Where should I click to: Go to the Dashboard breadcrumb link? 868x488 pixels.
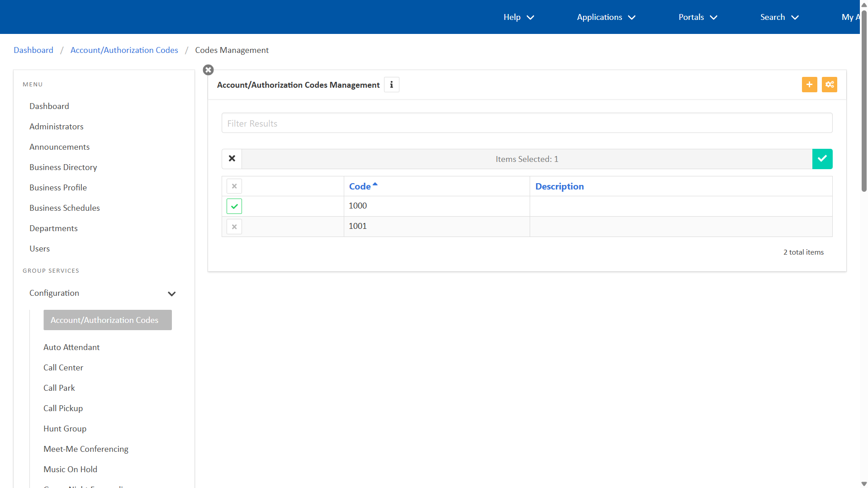(33, 50)
